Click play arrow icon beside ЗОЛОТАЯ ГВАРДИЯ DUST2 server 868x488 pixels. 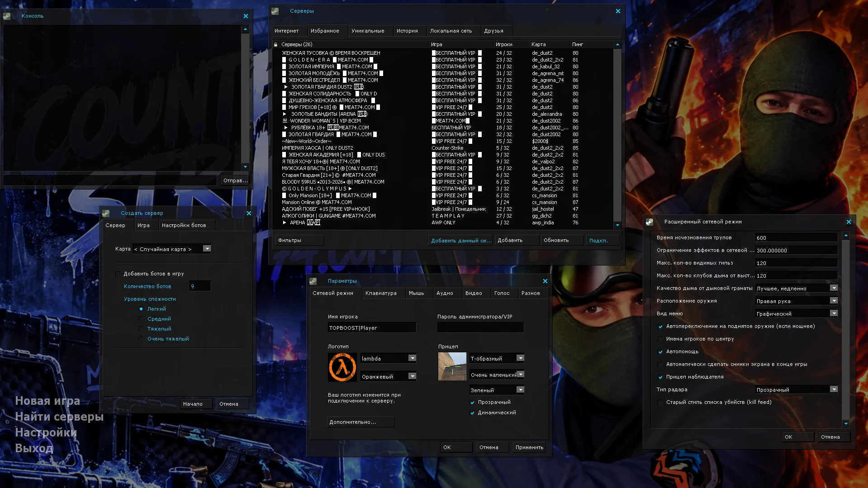[286, 87]
